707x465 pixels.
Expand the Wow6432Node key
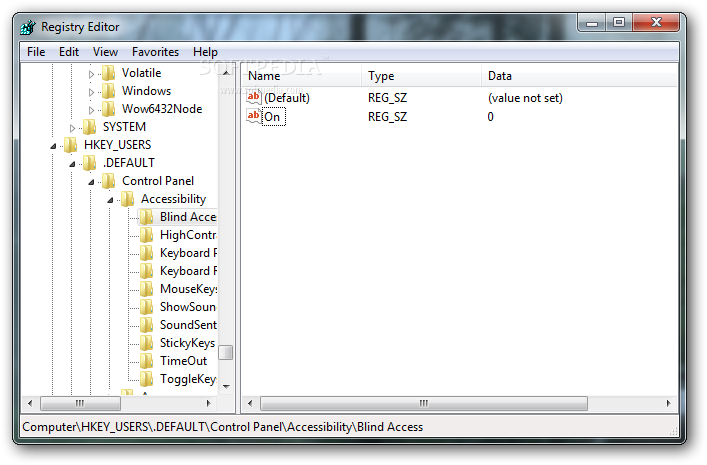92,110
